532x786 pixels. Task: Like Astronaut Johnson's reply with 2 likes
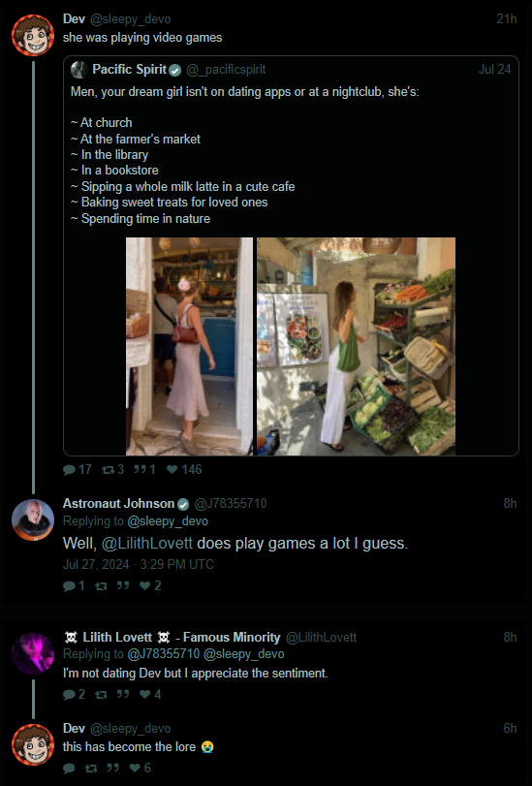pos(145,585)
